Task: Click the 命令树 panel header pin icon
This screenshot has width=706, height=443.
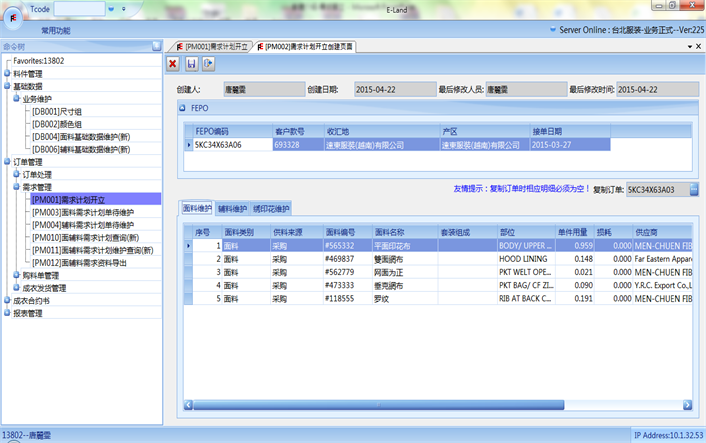Action: point(156,46)
